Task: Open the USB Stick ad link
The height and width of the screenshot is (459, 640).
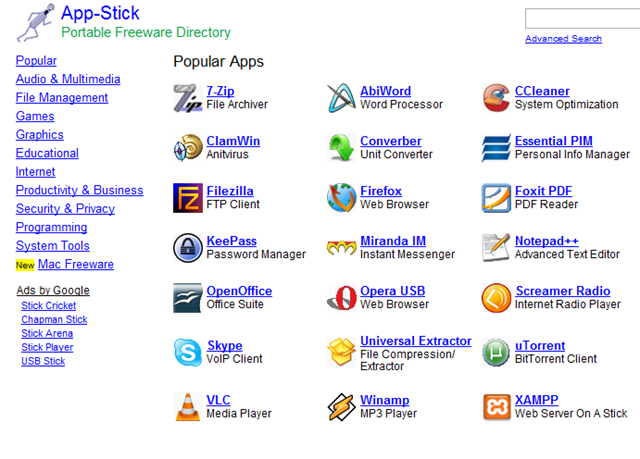Action: 43,361
